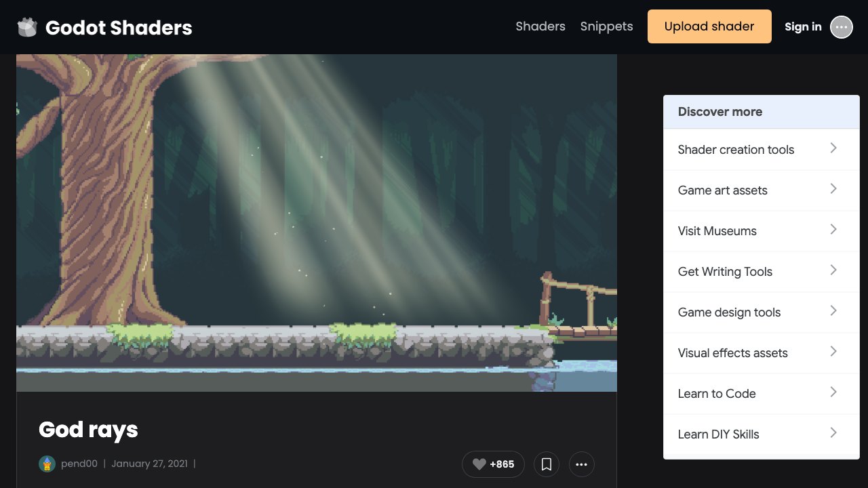This screenshot has height=488, width=868.
Task: Click the Discover more header
Action: 762,112
